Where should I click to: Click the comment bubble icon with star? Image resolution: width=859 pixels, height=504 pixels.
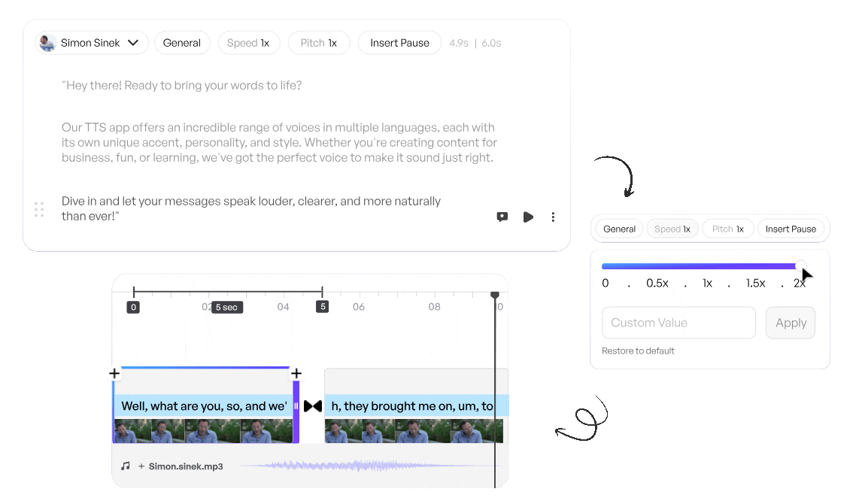502,217
